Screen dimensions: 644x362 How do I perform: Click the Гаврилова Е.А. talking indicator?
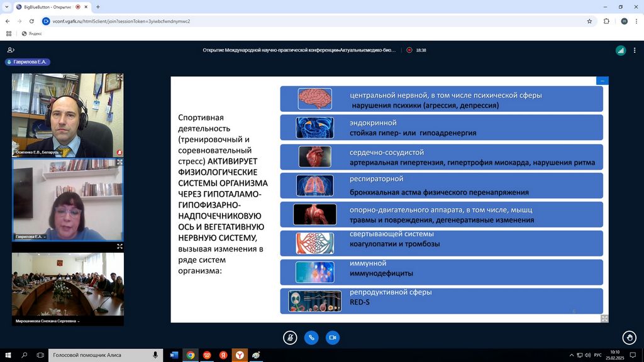[x=27, y=62]
